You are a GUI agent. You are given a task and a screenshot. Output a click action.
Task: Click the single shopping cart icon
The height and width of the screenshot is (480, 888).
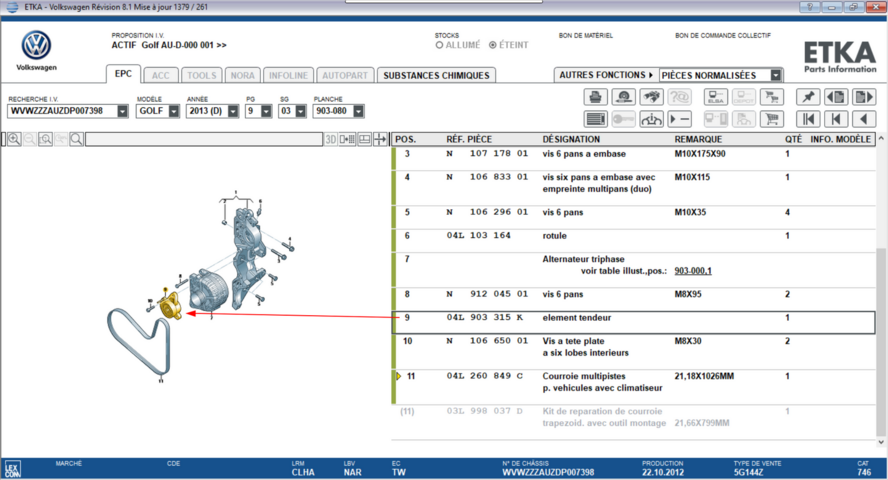[772, 119]
